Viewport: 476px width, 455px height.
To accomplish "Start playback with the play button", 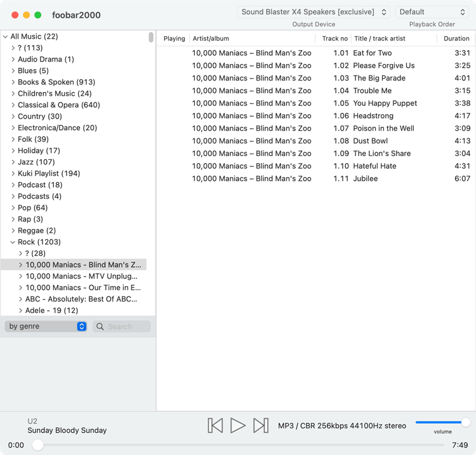I will tap(238, 425).
